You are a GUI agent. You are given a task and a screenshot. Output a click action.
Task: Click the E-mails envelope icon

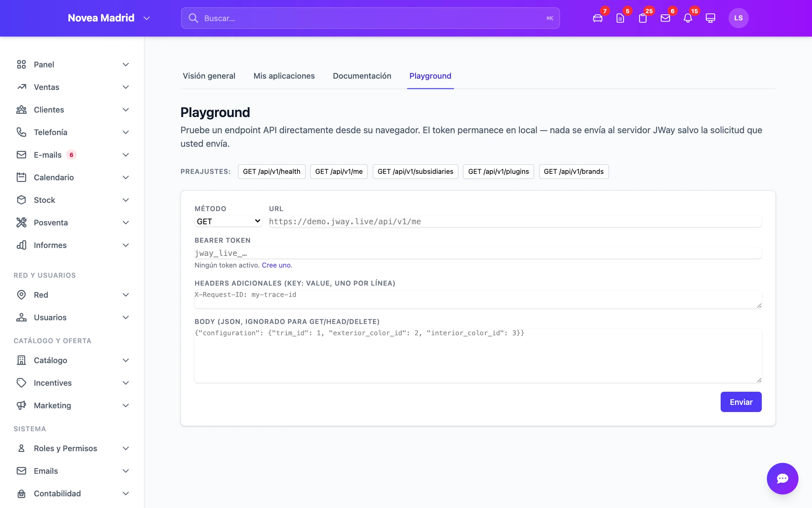click(x=21, y=155)
